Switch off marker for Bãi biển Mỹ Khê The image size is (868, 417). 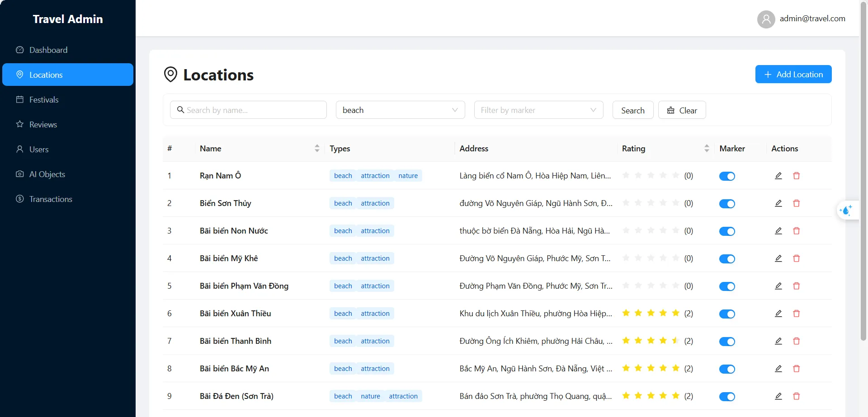(x=727, y=259)
